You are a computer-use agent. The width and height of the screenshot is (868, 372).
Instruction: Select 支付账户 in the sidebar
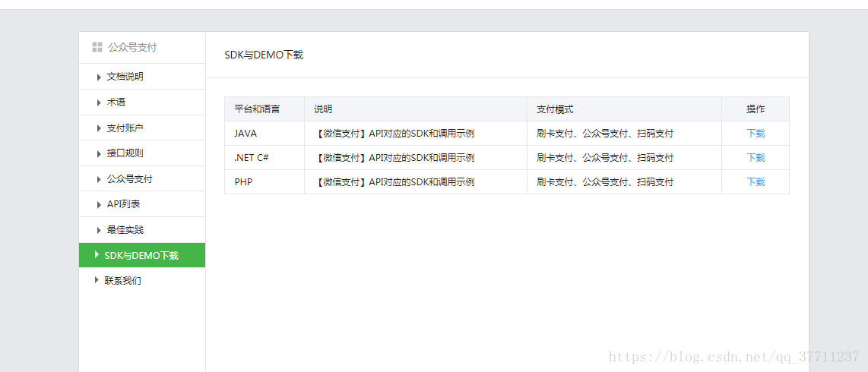(x=142, y=128)
